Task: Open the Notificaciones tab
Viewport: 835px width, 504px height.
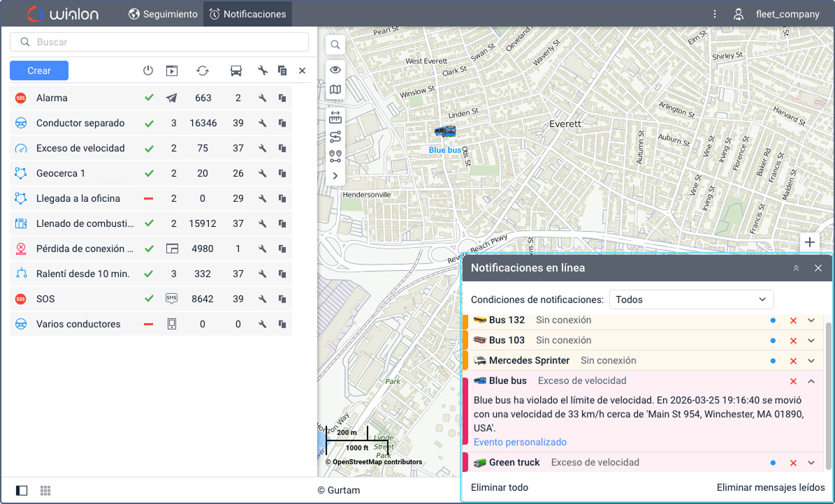Action: 247,14
